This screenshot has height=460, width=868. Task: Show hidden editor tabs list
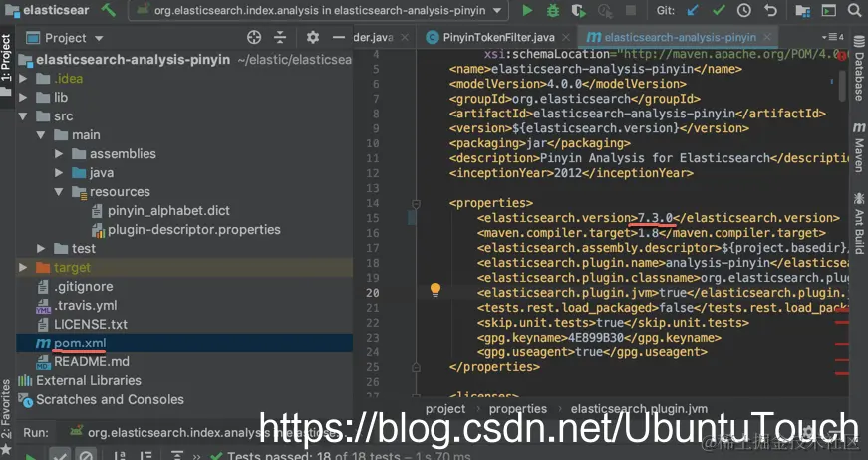[833, 37]
